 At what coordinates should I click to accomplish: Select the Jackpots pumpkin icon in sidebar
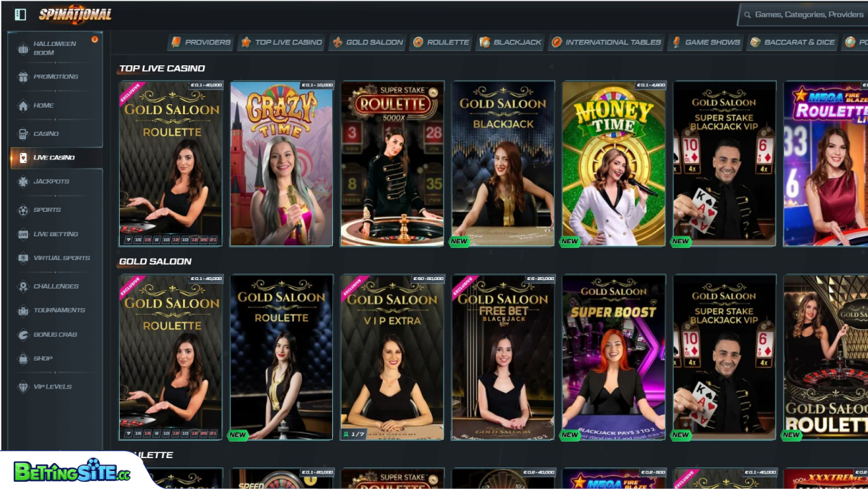tap(24, 182)
